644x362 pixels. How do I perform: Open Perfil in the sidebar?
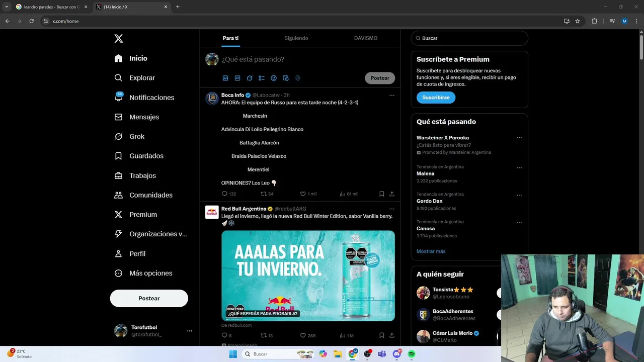(130, 253)
